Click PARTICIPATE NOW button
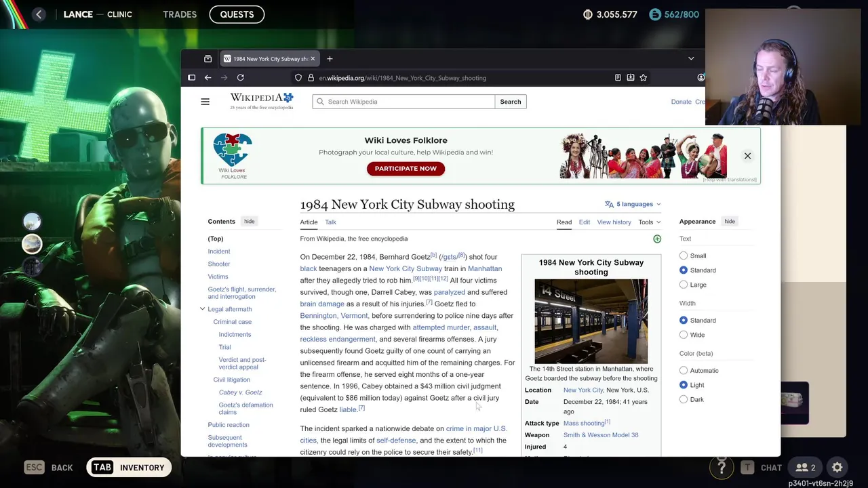The image size is (868, 488). pyautogui.click(x=406, y=169)
